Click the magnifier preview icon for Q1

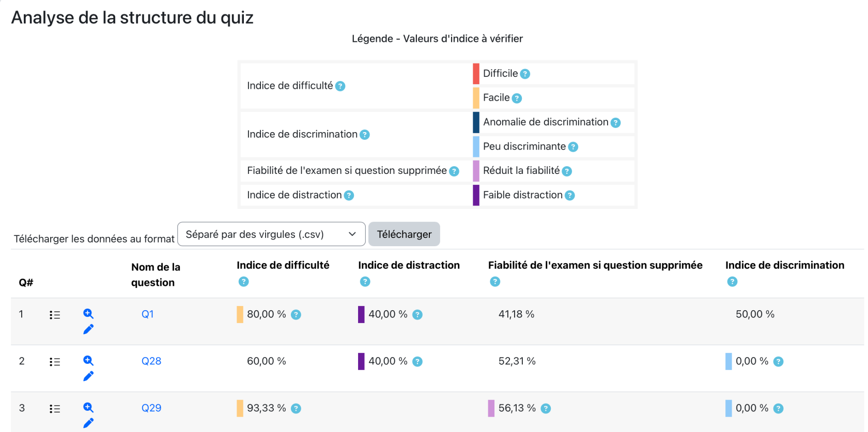(x=88, y=313)
